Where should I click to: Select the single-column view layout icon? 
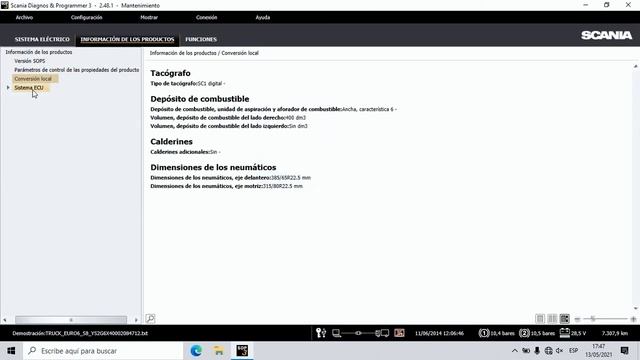click(x=540, y=319)
